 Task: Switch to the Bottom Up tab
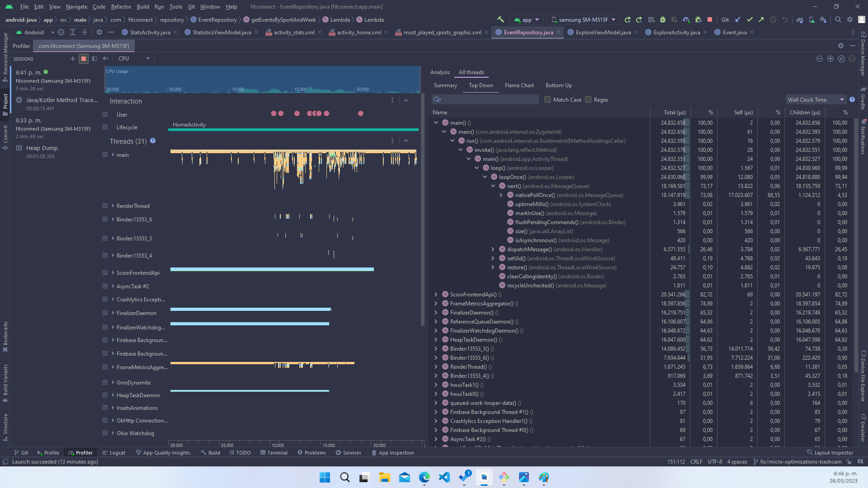coord(558,85)
